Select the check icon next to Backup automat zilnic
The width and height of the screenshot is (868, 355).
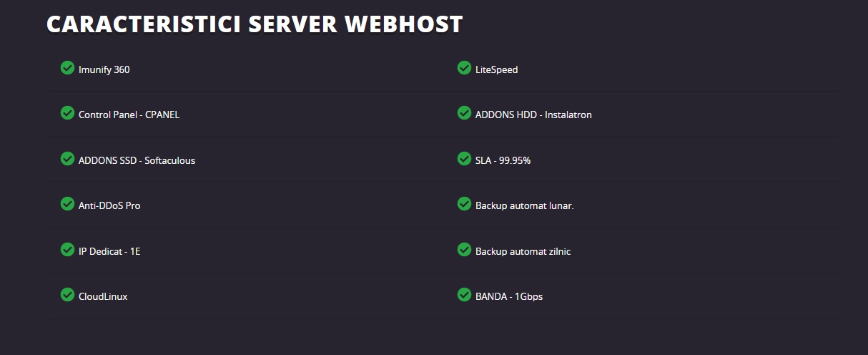point(464,250)
